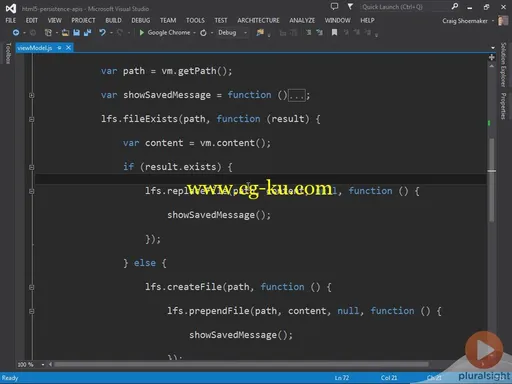Open the ARCHITECTURE menu

[258, 20]
